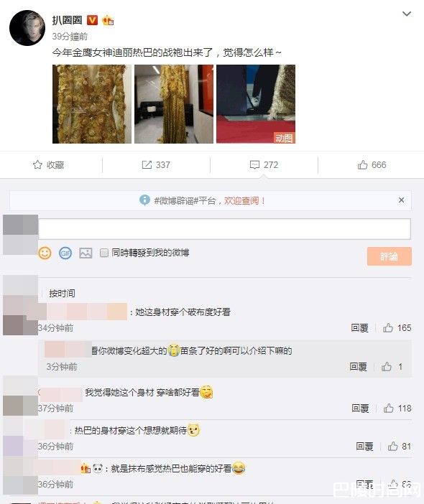Viewport: 424px width, 504px height.
Task: Tick the 同時轉發到我的微博 checkbox
Action: pyautogui.click(x=104, y=253)
